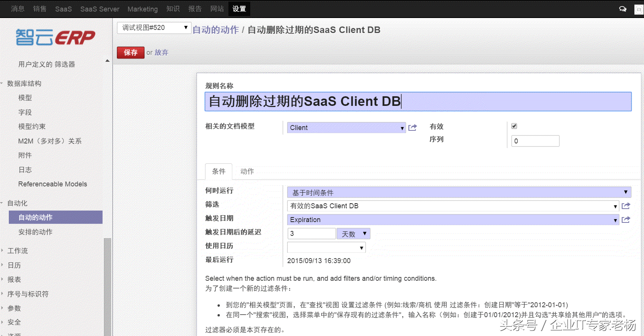Open 附件 in sidebar
The image size is (644, 336).
[x=25, y=155]
